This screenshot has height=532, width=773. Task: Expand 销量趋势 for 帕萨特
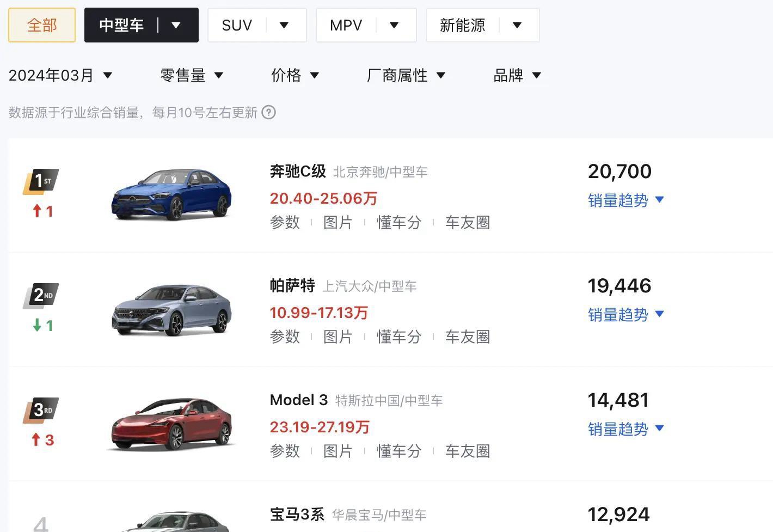[626, 314]
